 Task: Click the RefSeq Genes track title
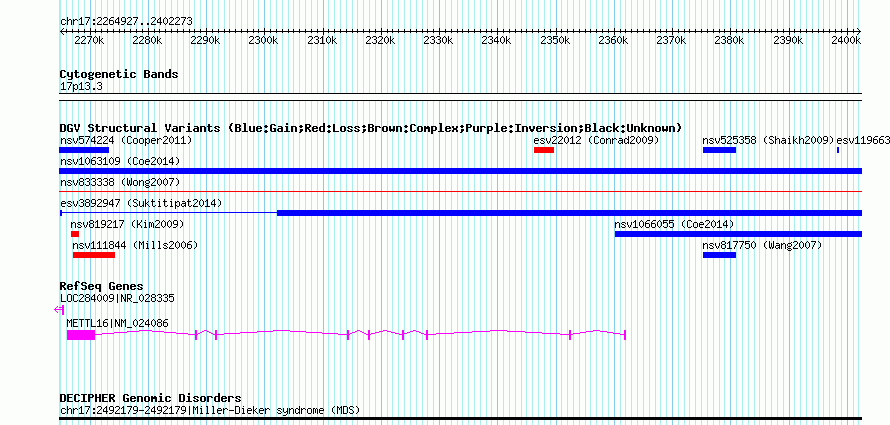(x=102, y=286)
